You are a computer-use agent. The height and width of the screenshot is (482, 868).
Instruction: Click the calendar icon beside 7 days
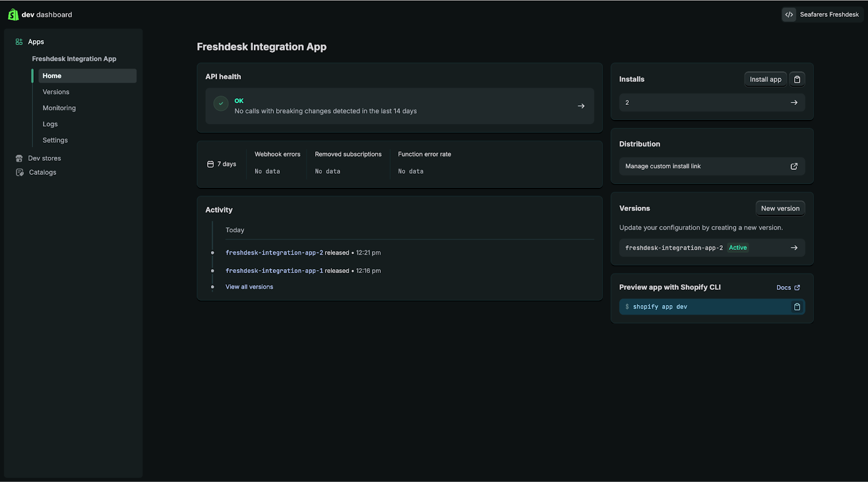210,164
